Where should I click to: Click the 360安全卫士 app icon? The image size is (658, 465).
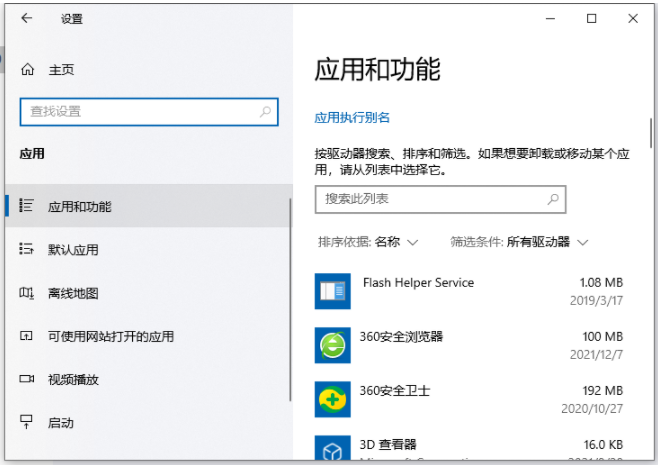331,398
